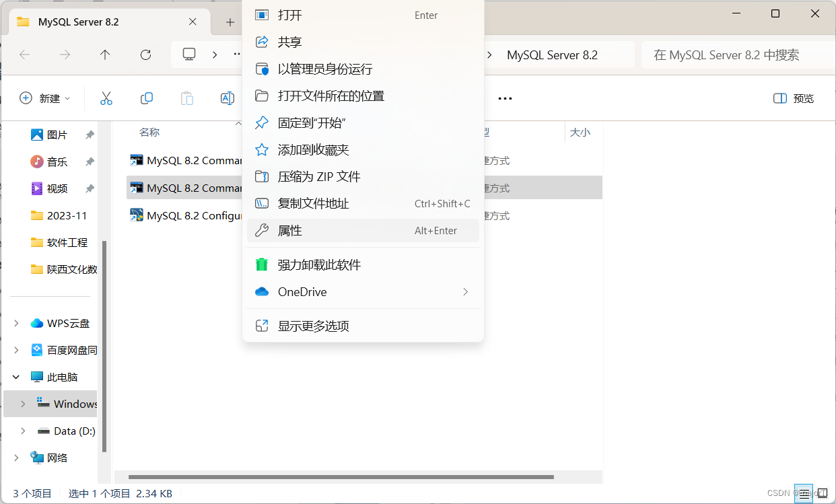The width and height of the screenshot is (836, 504).
Task: Switch to large icons view in status bar
Action: (822, 493)
